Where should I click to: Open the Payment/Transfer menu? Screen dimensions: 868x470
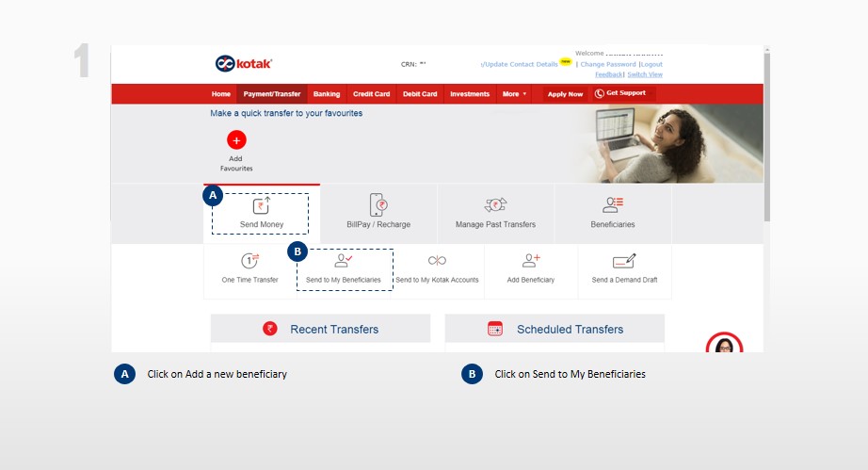click(272, 94)
